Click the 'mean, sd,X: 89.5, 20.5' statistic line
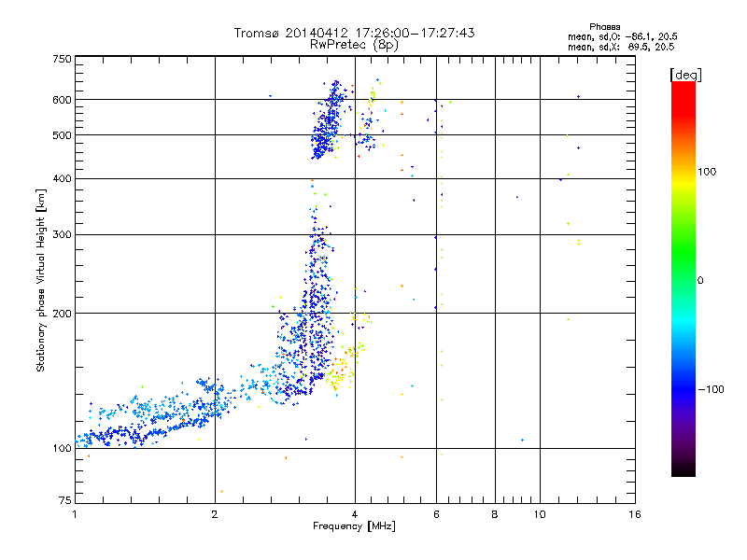 coord(621,47)
